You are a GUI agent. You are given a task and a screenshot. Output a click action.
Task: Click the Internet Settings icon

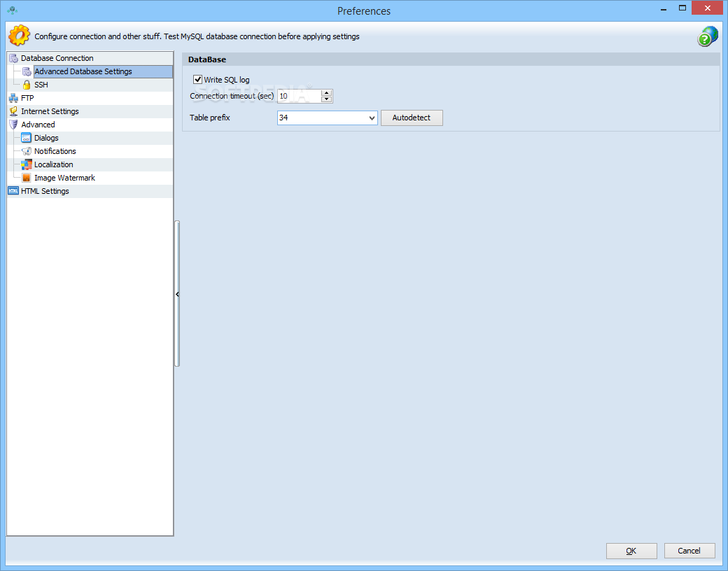(13, 111)
